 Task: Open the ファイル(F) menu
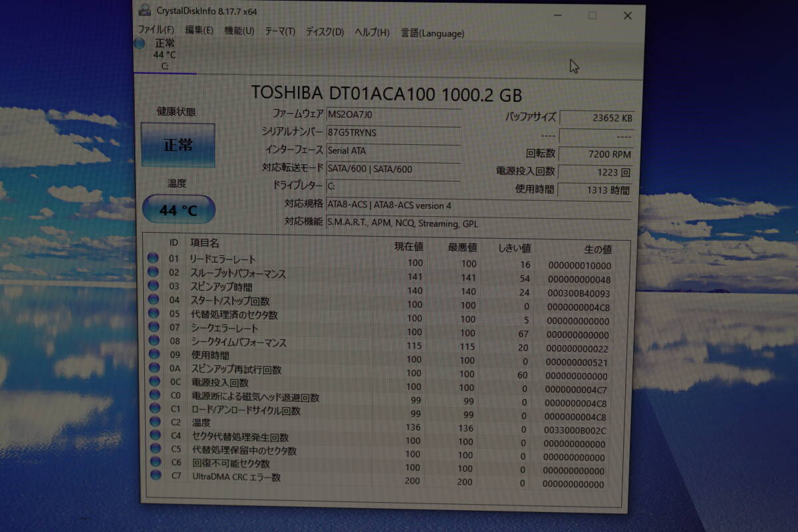tap(156, 30)
